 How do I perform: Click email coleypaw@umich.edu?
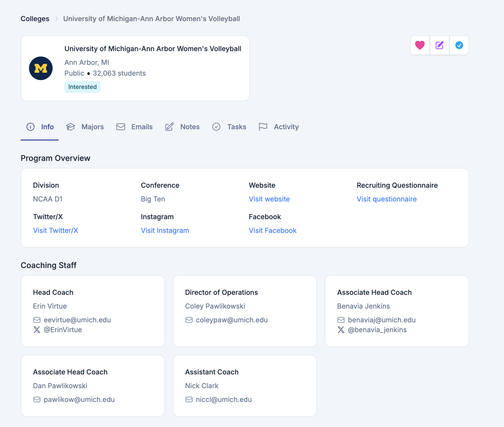[x=232, y=320]
